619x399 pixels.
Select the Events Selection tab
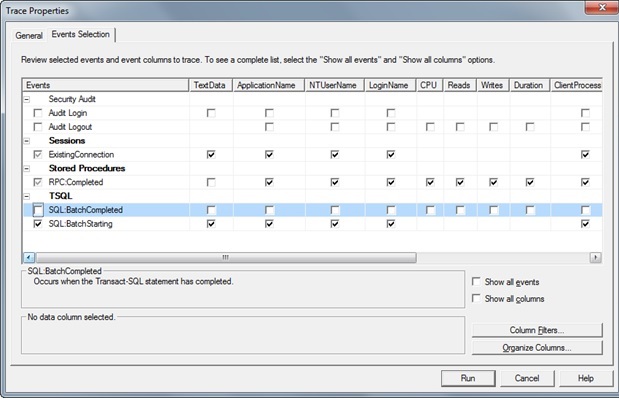pyautogui.click(x=81, y=34)
